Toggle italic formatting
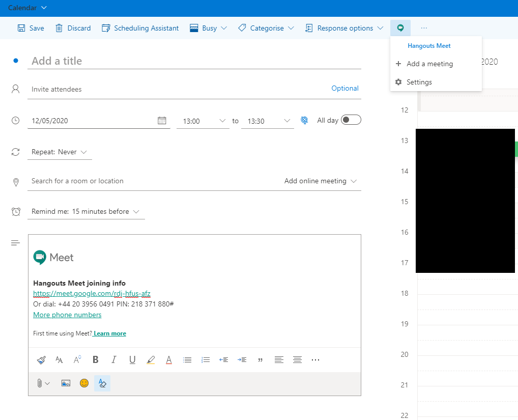518x420 pixels. [114, 360]
